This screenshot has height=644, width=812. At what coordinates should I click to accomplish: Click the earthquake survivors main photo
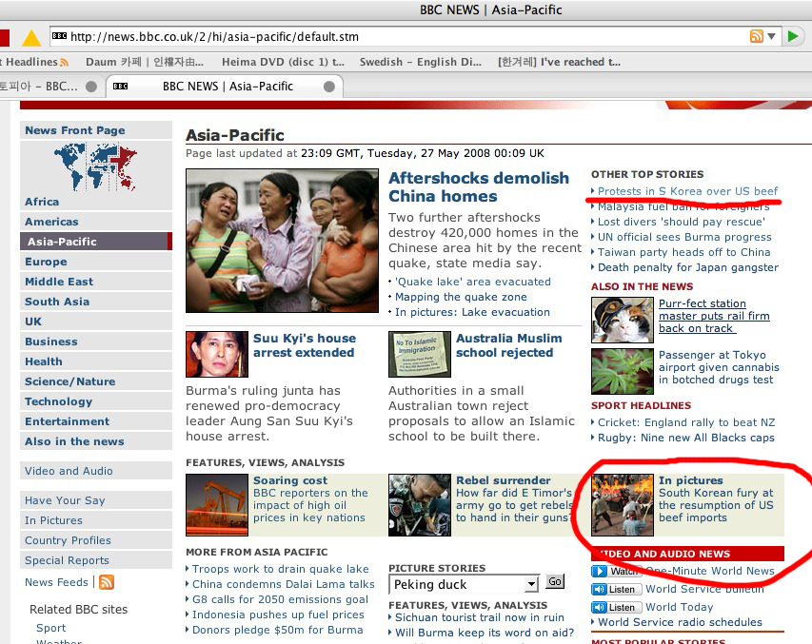tap(282, 241)
